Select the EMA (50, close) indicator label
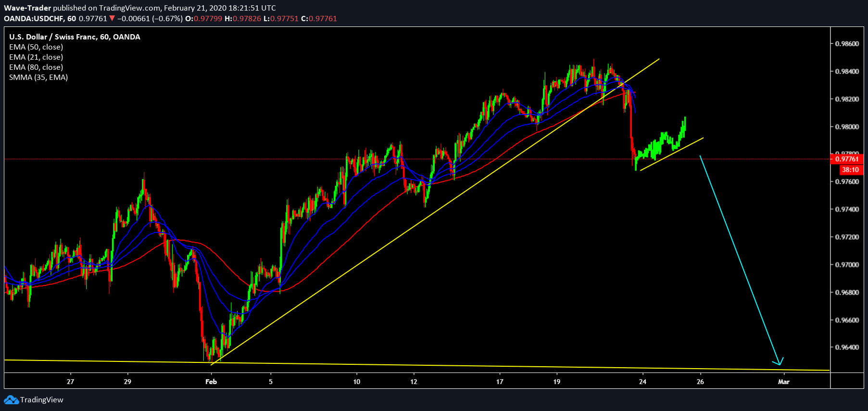This screenshot has height=411, width=868. tap(36, 47)
